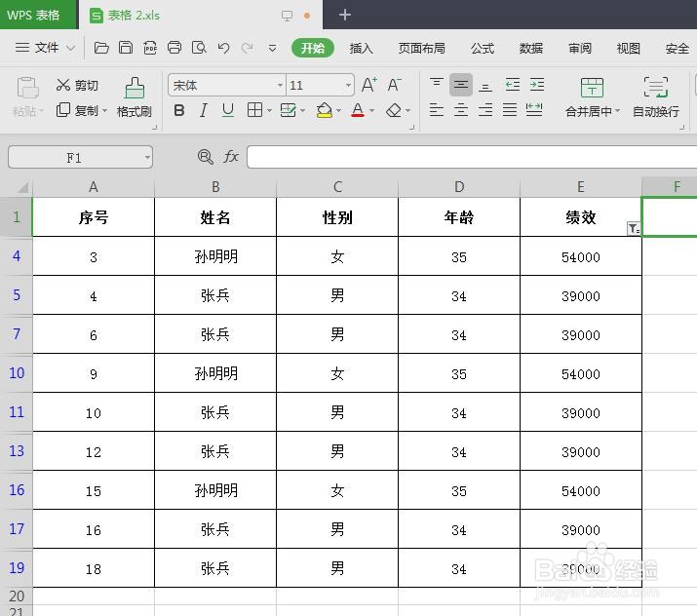The width and height of the screenshot is (697, 616).
Task: Apply red font color
Action: (358, 110)
